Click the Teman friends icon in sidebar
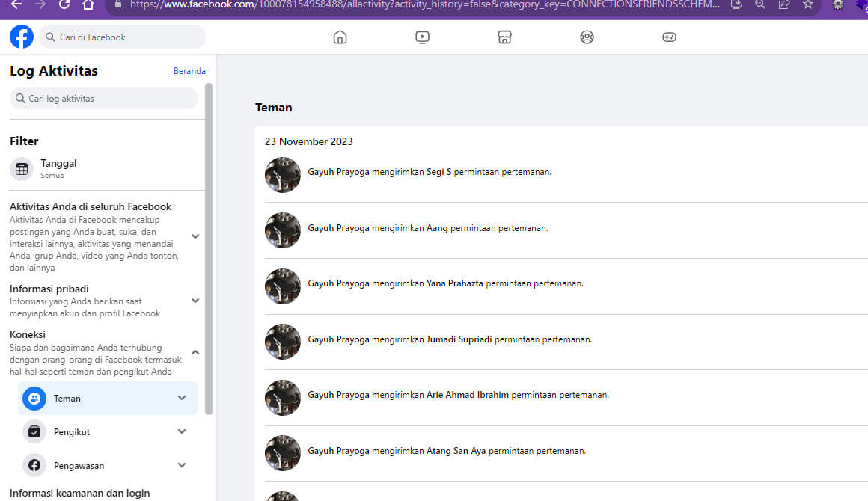868x501 pixels. 34,398
